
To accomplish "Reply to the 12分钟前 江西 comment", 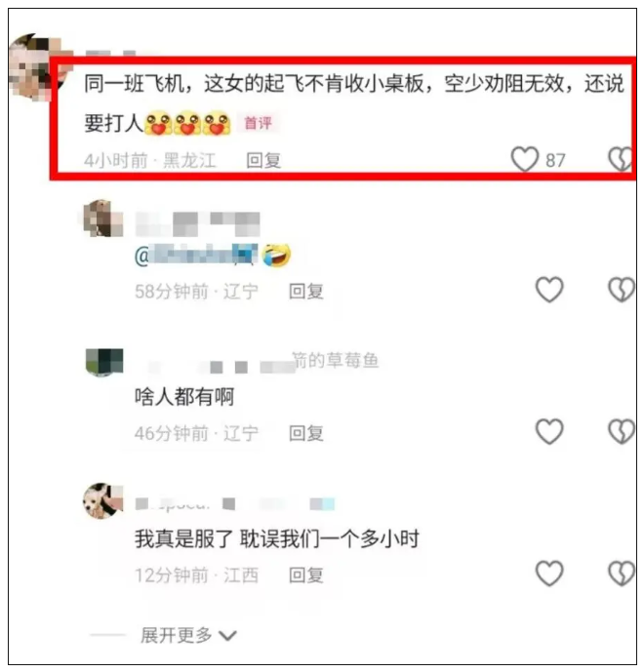I will click(x=306, y=575).
